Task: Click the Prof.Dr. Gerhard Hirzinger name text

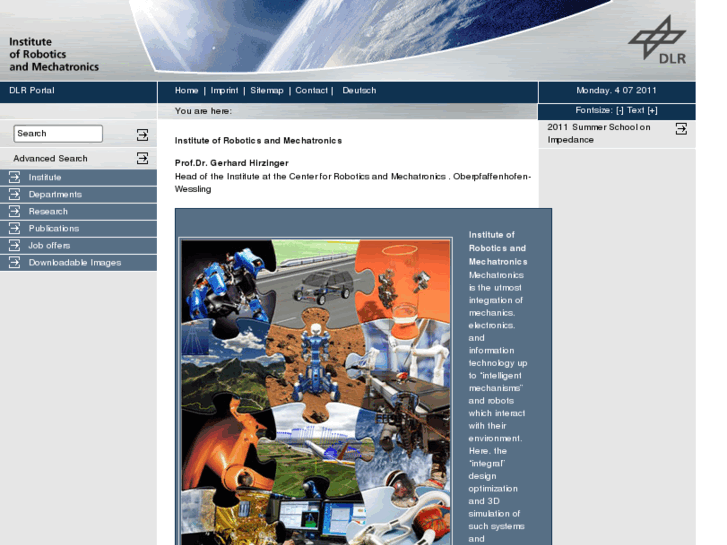Action: (x=231, y=163)
